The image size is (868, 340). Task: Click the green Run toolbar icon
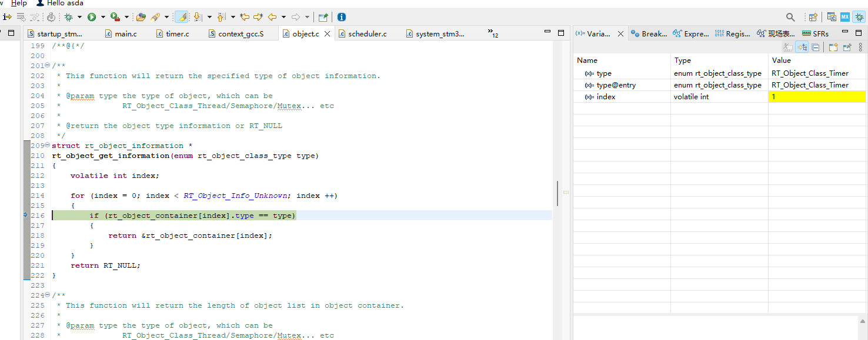tap(92, 17)
